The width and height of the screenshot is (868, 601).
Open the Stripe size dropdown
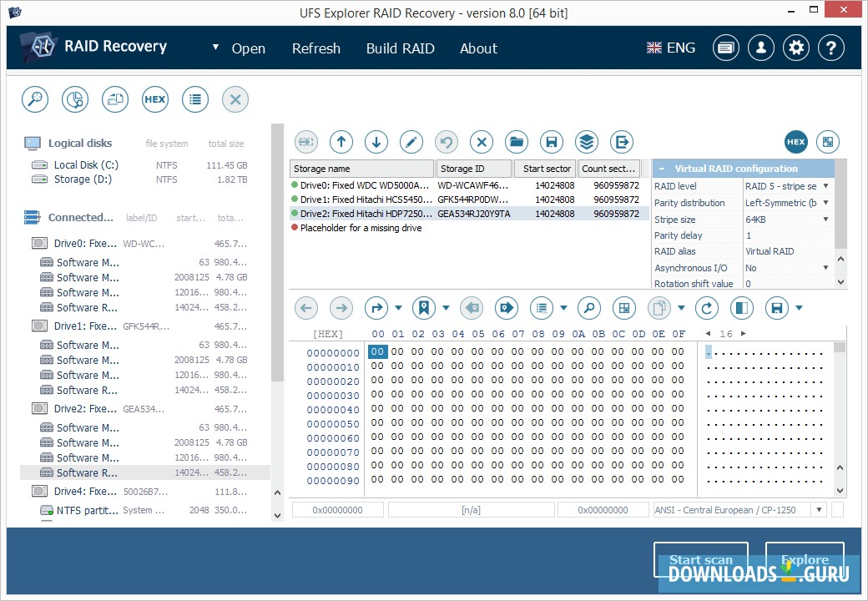click(x=825, y=220)
